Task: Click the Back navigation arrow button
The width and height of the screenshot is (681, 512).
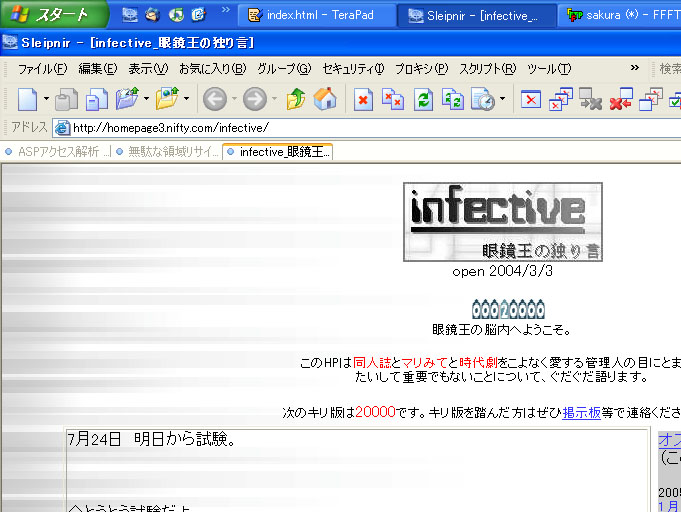Action: click(213, 99)
